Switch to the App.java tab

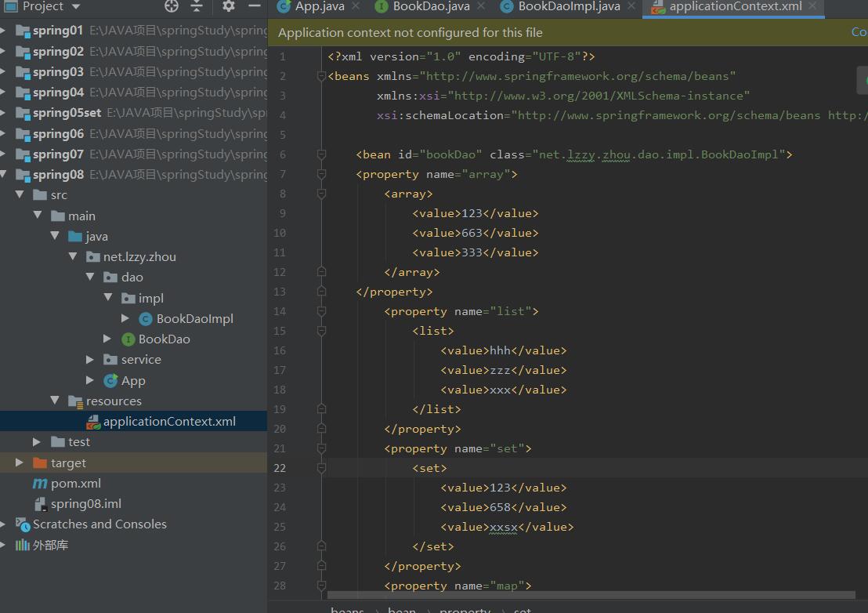point(319,6)
